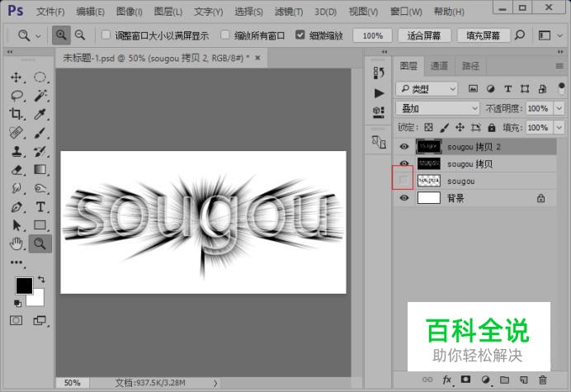Toggle lock transparent pixels

[428, 128]
